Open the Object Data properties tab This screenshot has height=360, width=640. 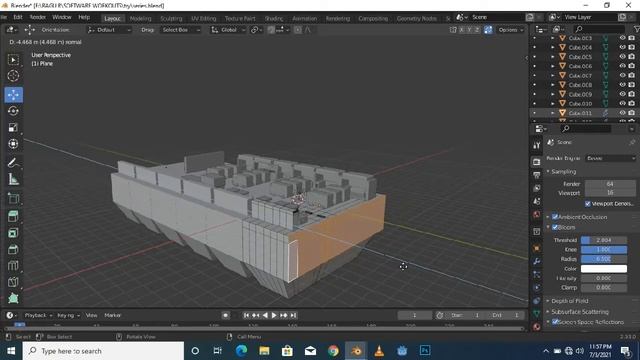[x=537, y=313]
